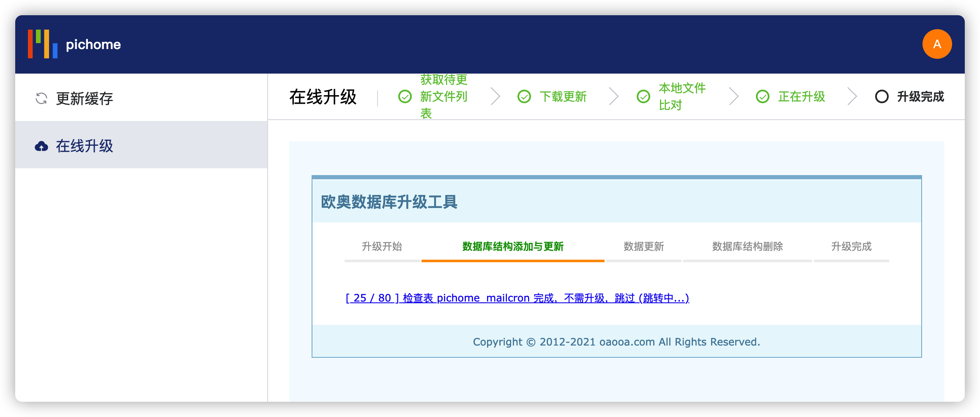Expand the 数据库结构删除 stage section
The height and width of the screenshot is (417, 980).
coord(747,247)
